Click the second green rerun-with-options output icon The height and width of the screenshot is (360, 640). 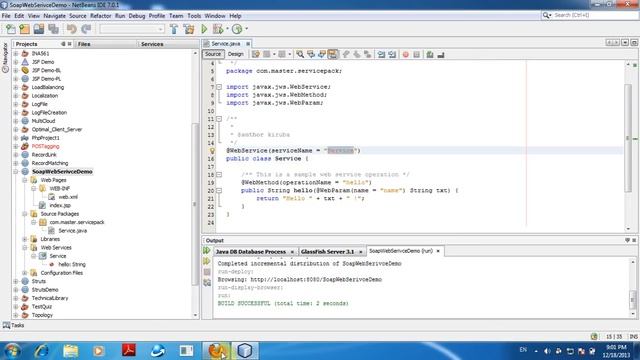click(207, 261)
